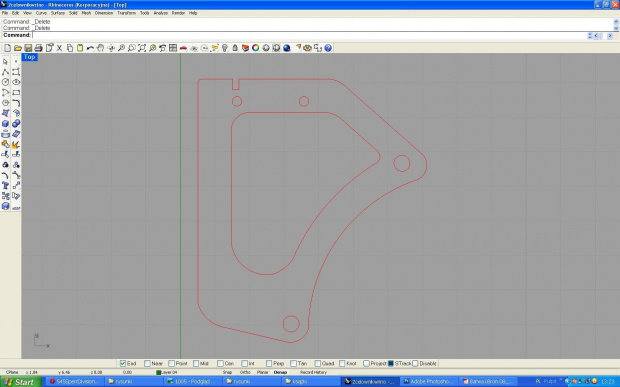
Task: Open Help with the question mark icon
Action: (x=328, y=48)
